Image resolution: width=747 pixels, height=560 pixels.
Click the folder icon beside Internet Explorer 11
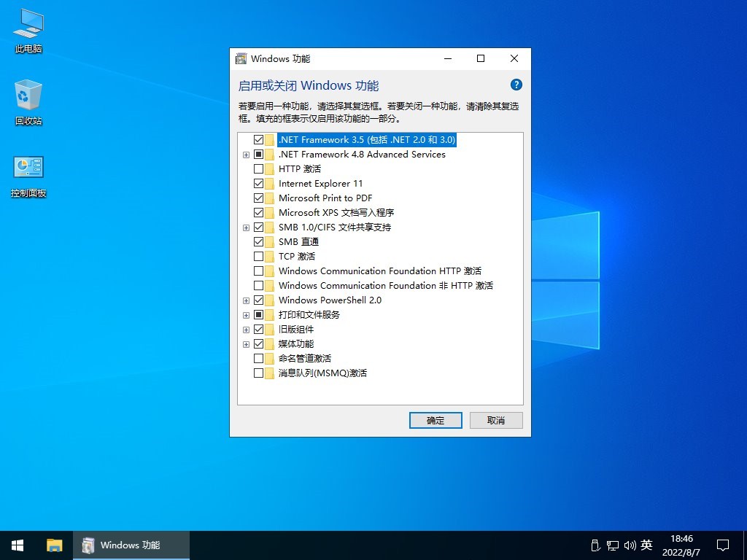(268, 183)
